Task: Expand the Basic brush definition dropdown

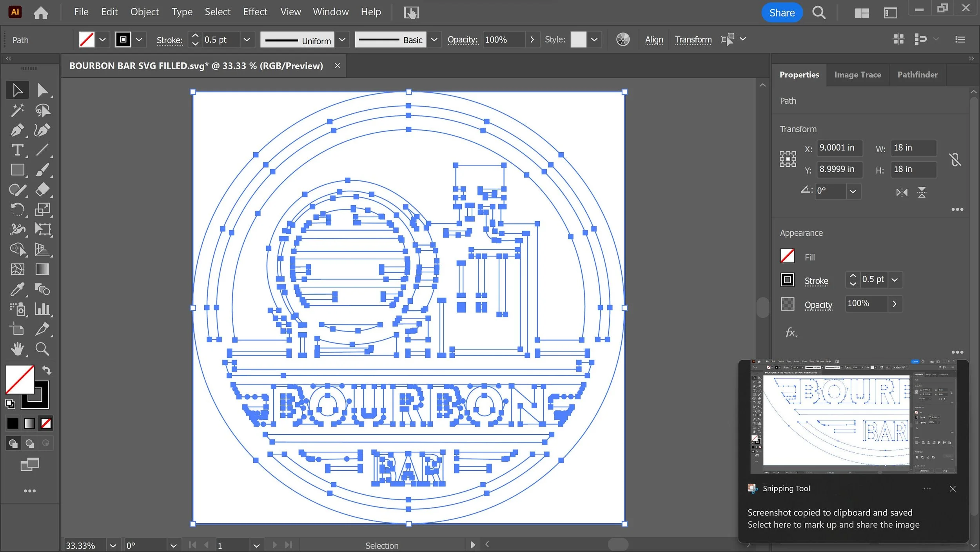Action: coord(434,40)
